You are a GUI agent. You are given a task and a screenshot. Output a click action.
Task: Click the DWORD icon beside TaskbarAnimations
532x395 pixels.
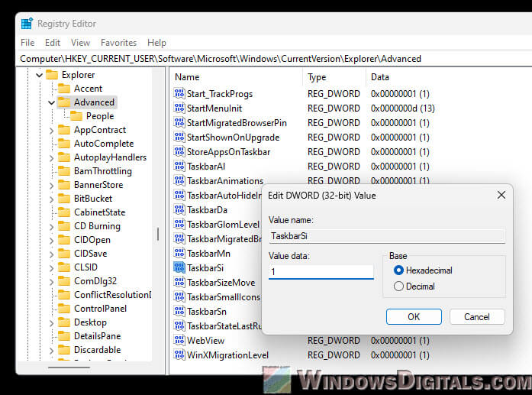pos(179,180)
